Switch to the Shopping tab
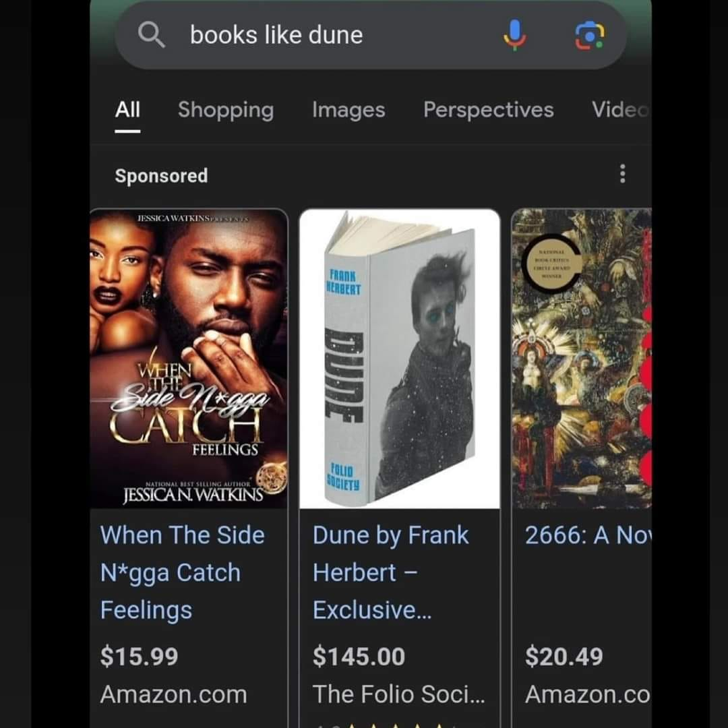This screenshot has width=728, height=728. point(226,111)
